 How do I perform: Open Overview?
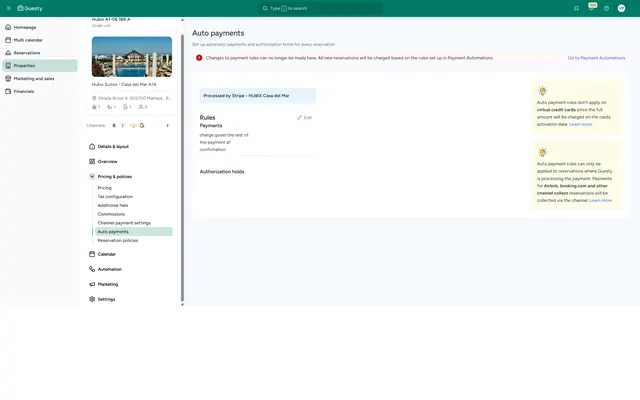(107, 162)
